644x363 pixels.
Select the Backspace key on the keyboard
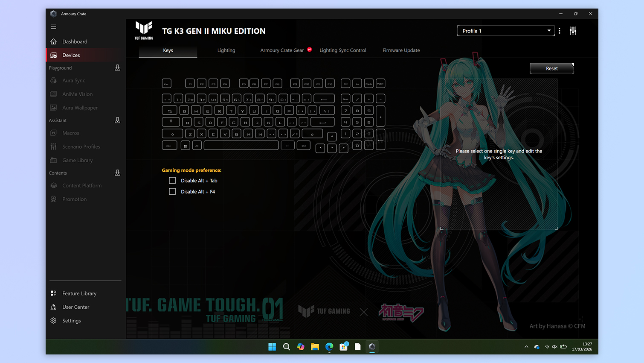click(x=324, y=99)
